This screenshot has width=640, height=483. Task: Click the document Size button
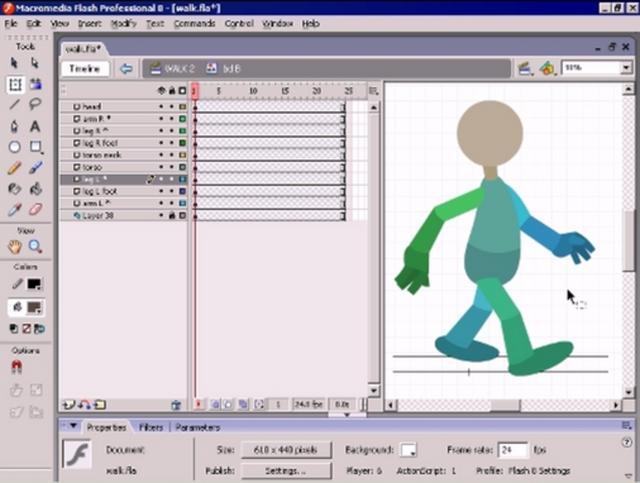click(x=286, y=450)
